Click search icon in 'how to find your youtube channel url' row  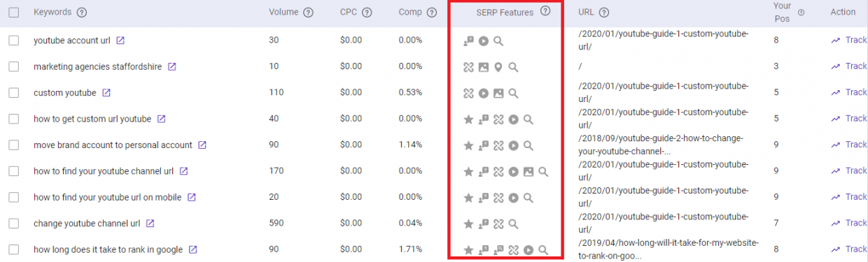pos(543,172)
